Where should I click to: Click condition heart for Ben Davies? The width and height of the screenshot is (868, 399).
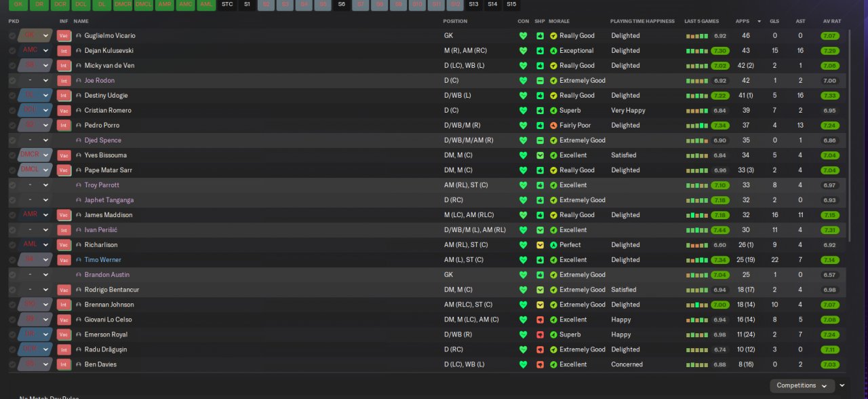click(x=523, y=364)
